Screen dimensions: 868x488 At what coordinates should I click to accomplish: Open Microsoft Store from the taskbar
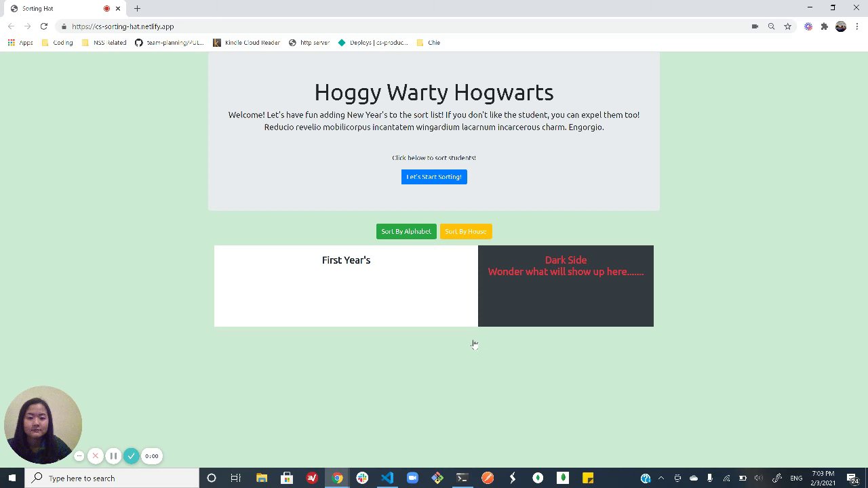click(x=287, y=478)
